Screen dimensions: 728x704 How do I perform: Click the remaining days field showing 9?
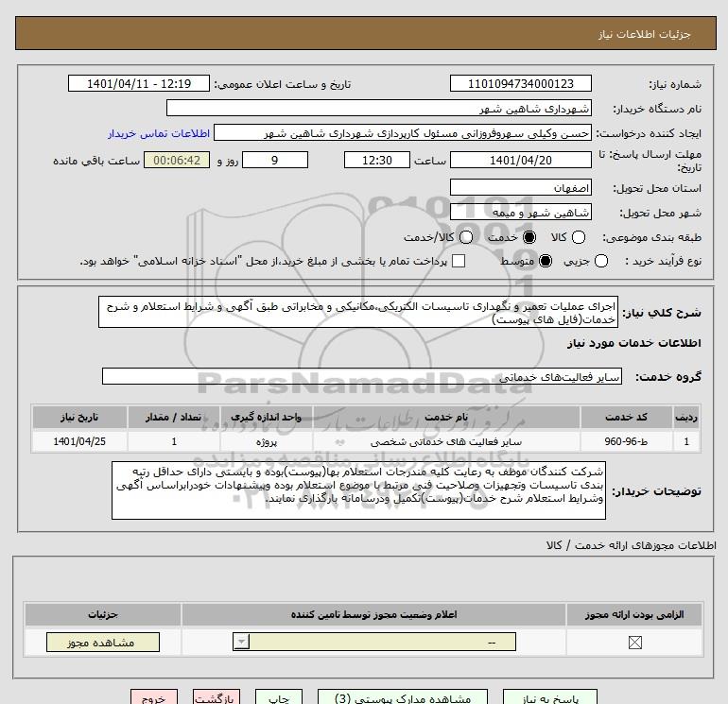pyautogui.click(x=275, y=160)
